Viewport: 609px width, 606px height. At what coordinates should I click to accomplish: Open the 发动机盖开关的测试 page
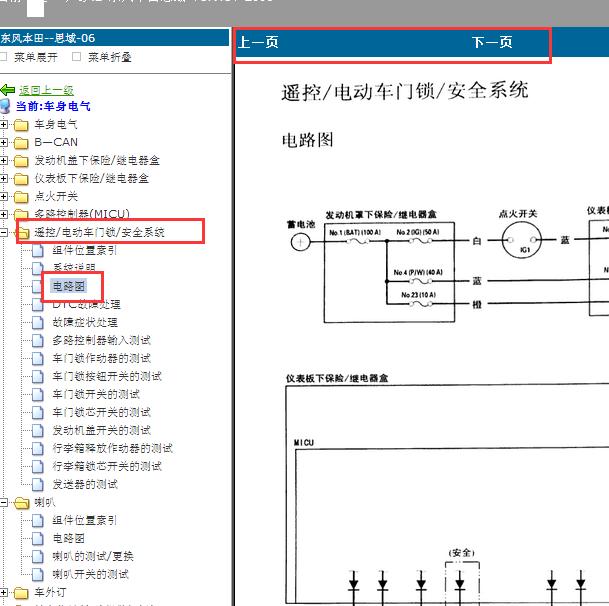[102, 430]
